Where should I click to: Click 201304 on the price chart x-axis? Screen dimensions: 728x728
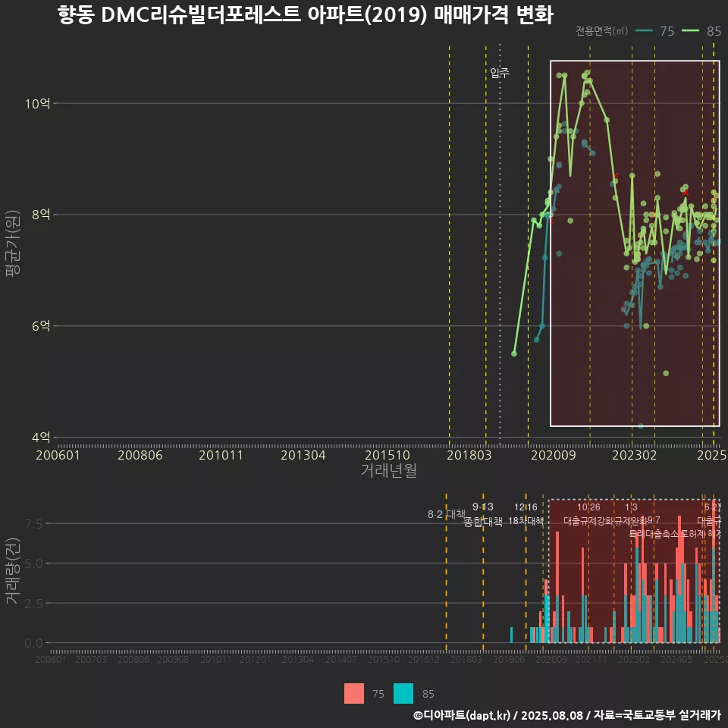(303, 455)
